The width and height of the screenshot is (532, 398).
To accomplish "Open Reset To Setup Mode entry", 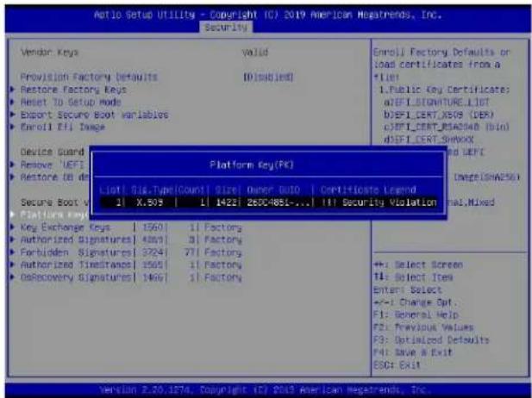I will [x=71, y=102].
